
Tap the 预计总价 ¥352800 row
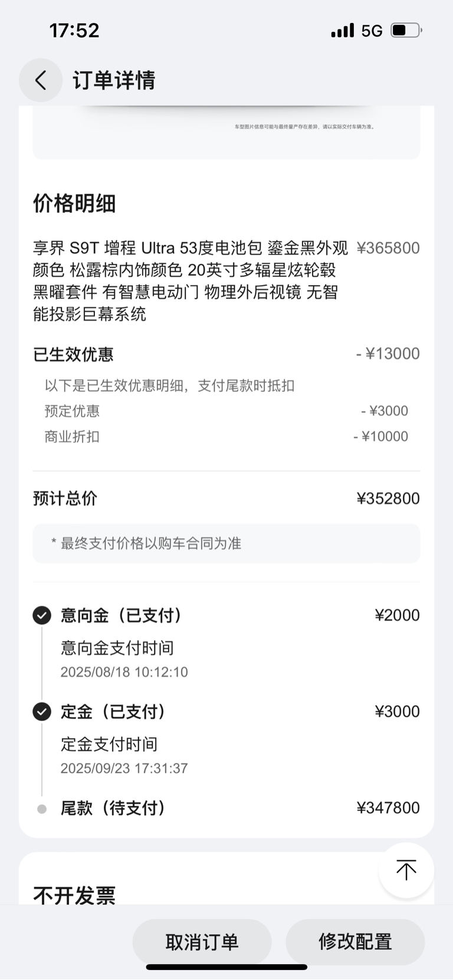tap(226, 499)
